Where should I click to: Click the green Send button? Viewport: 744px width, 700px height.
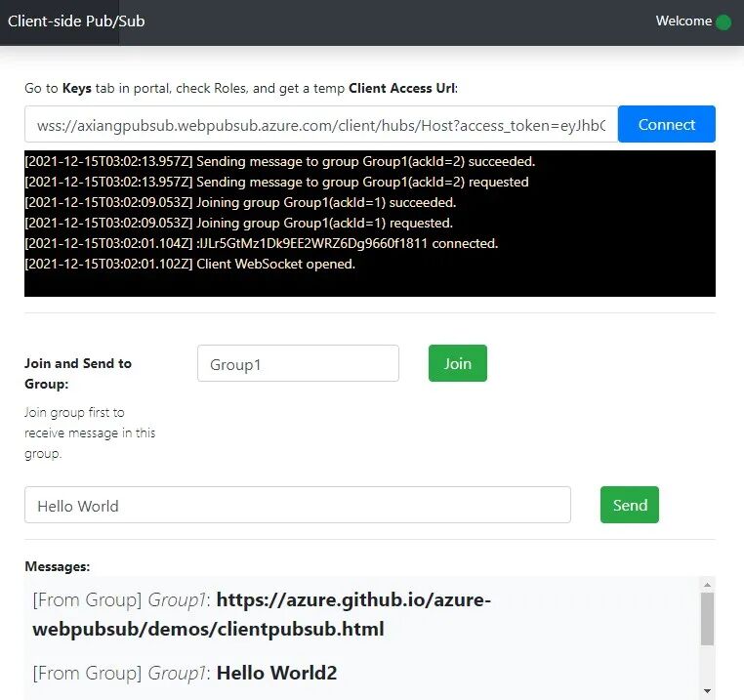pyautogui.click(x=629, y=505)
